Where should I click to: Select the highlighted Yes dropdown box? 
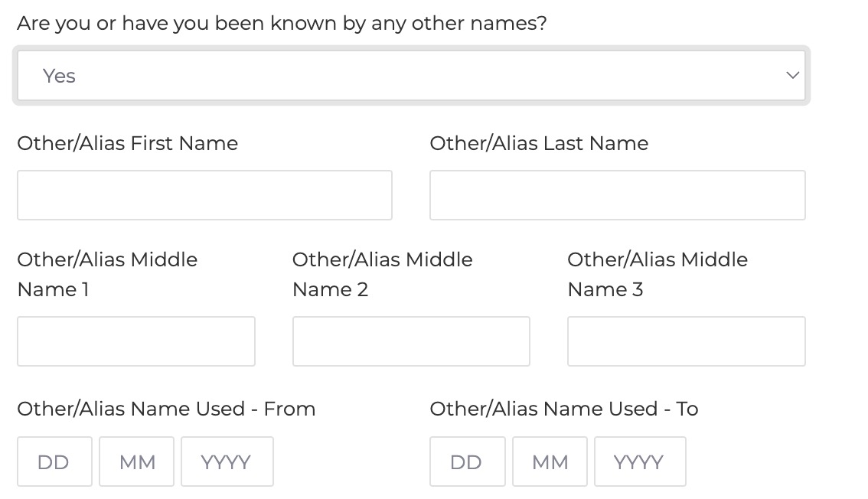pos(410,75)
